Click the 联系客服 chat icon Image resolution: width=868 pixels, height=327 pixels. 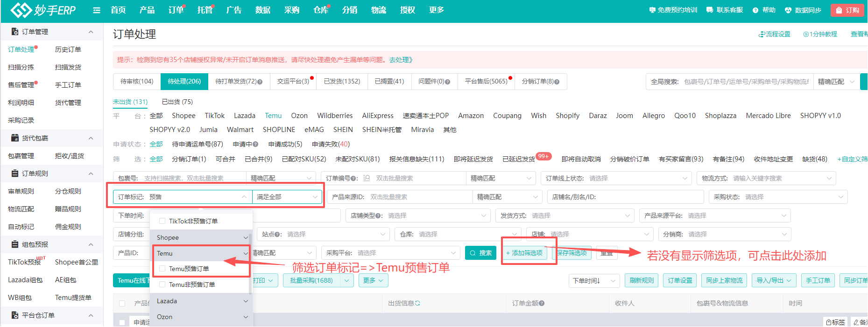[x=710, y=10]
